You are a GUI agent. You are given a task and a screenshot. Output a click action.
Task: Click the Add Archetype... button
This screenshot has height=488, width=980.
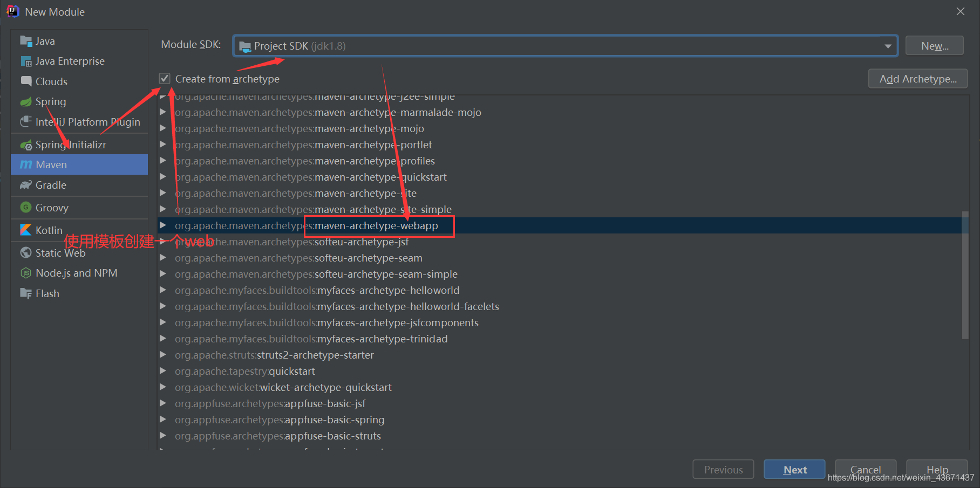tap(918, 79)
